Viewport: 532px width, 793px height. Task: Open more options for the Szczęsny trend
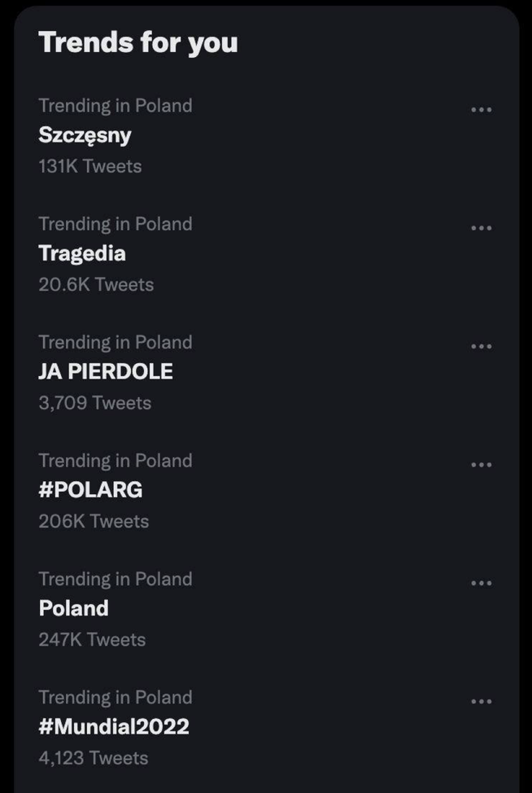tap(482, 110)
